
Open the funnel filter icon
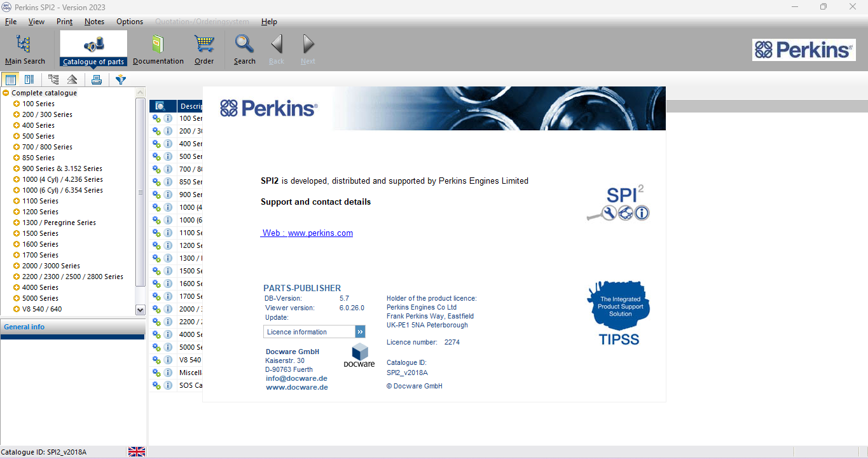coord(121,79)
